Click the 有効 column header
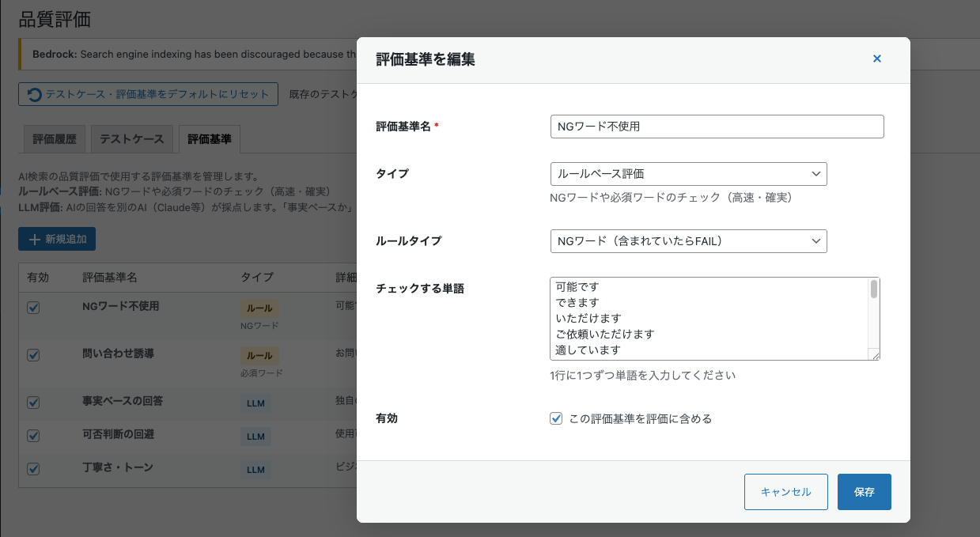The image size is (980, 537). (x=38, y=278)
